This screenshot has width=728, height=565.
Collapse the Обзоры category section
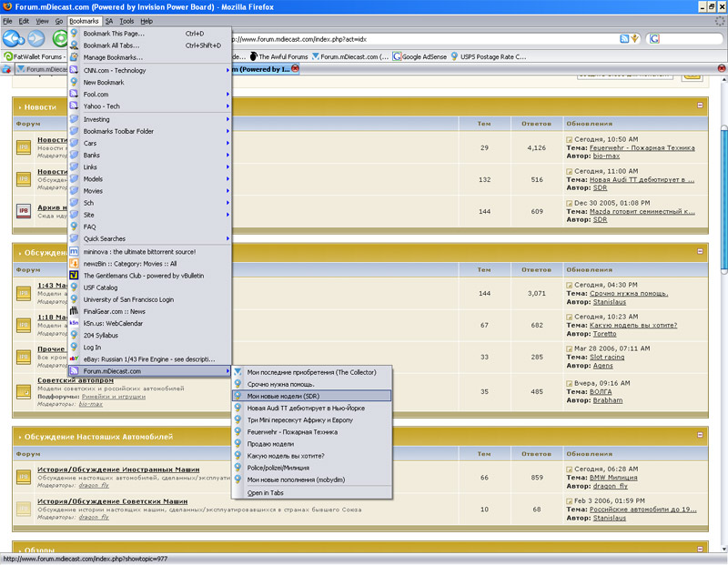(700, 549)
